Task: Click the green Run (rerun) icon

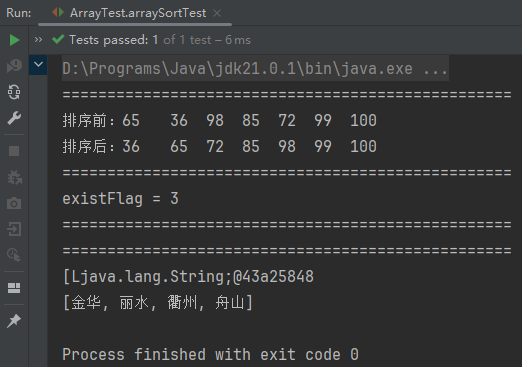Action: [x=14, y=40]
